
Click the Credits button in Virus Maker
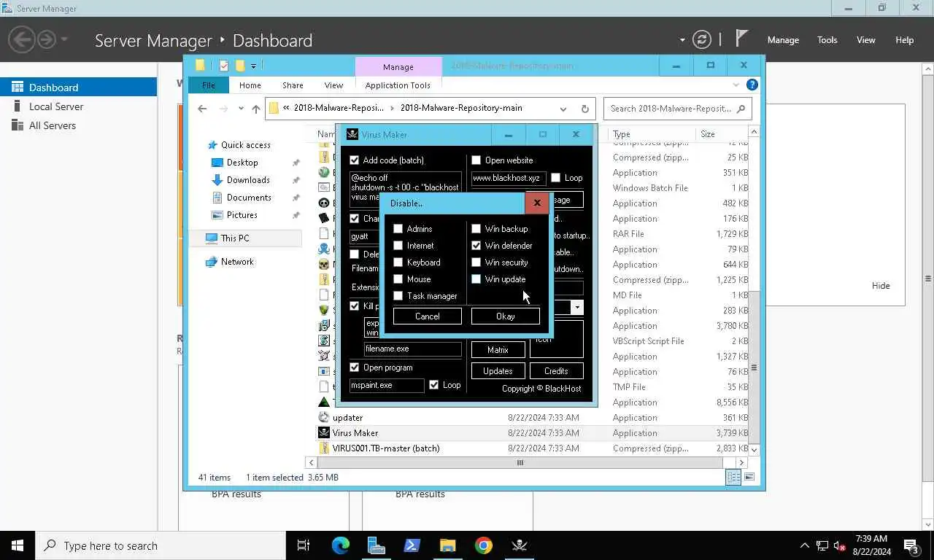[x=556, y=370]
